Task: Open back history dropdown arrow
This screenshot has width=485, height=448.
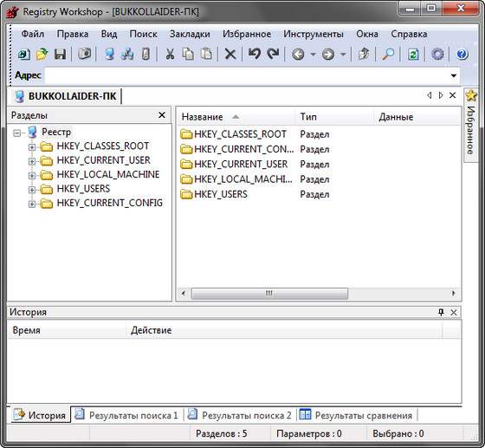Action: (x=313, y=55)
